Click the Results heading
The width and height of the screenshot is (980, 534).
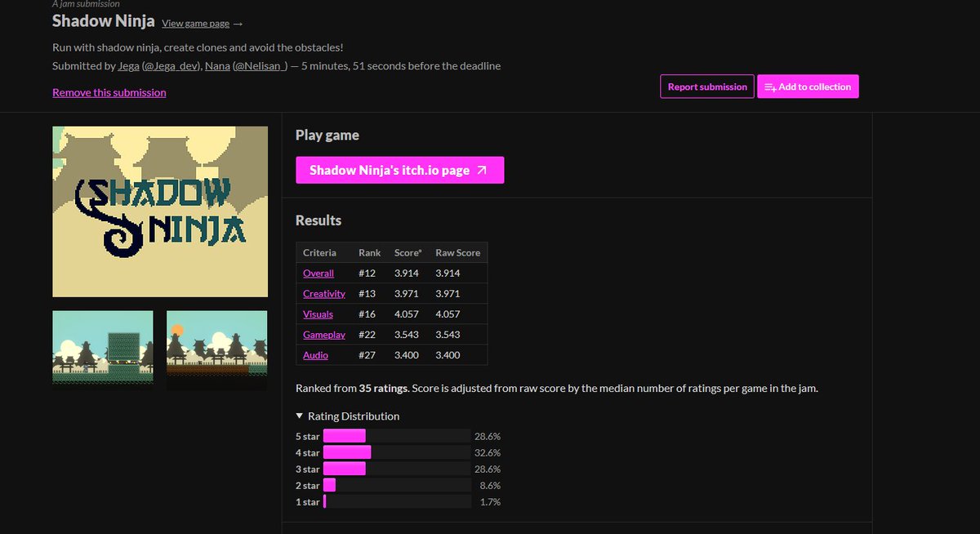coord(318,220)
